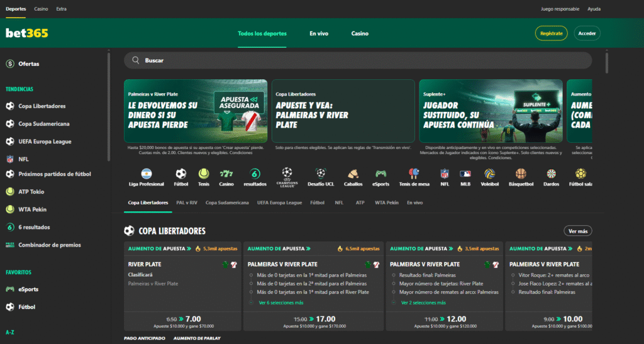The image size is (644, 344).
Task: Select boosted odds 17.00 bet
Action: [314, 321]
